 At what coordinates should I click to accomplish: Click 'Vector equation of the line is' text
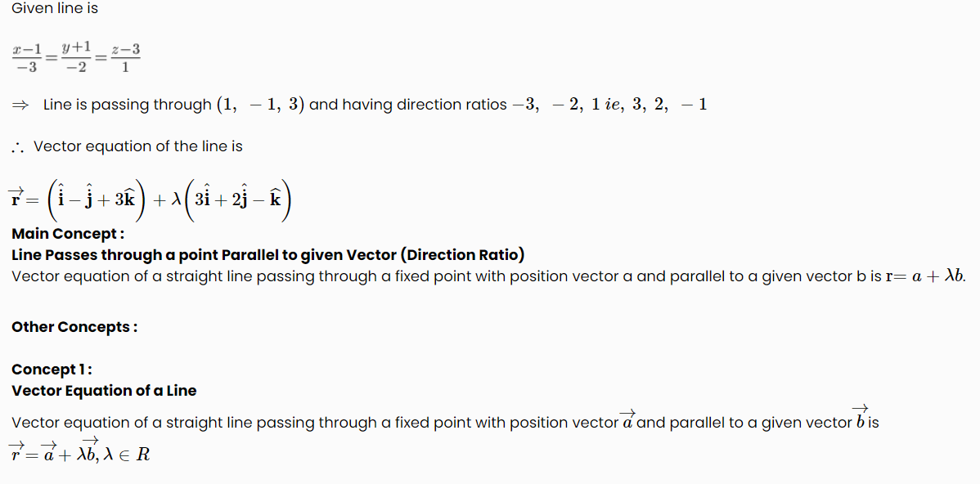[138, 146]
